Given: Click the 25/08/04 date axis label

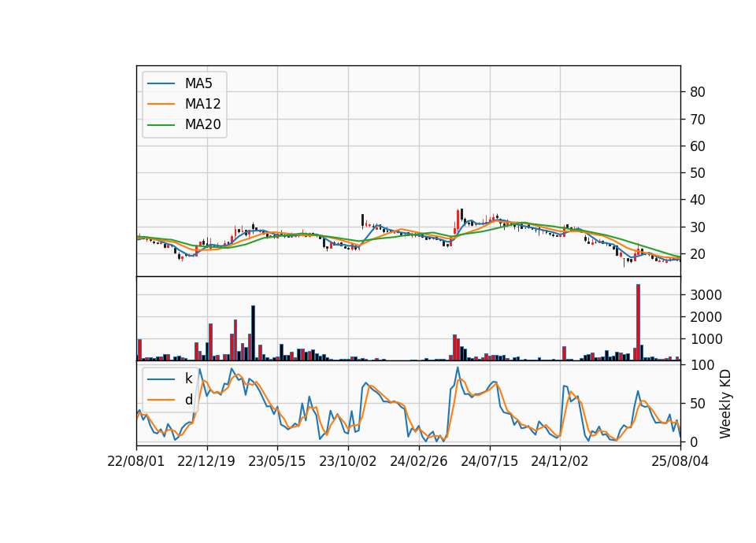Looking at the screenshot, I should point(680,462).
